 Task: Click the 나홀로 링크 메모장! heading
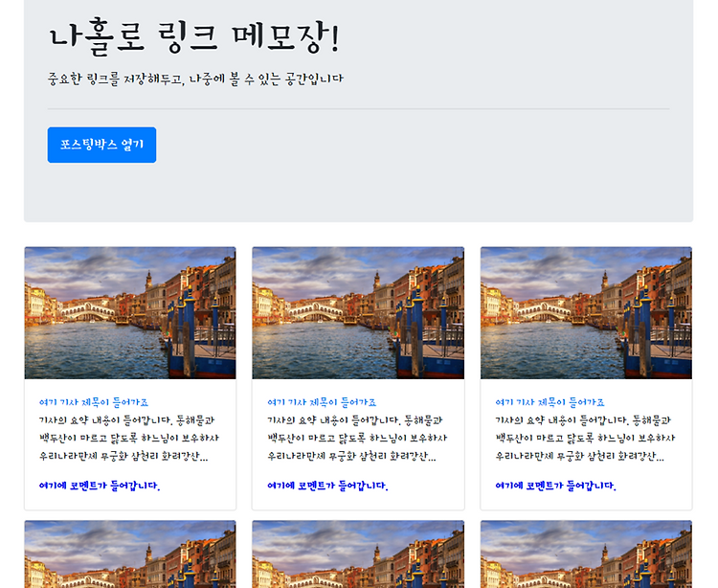coord(194,36)
